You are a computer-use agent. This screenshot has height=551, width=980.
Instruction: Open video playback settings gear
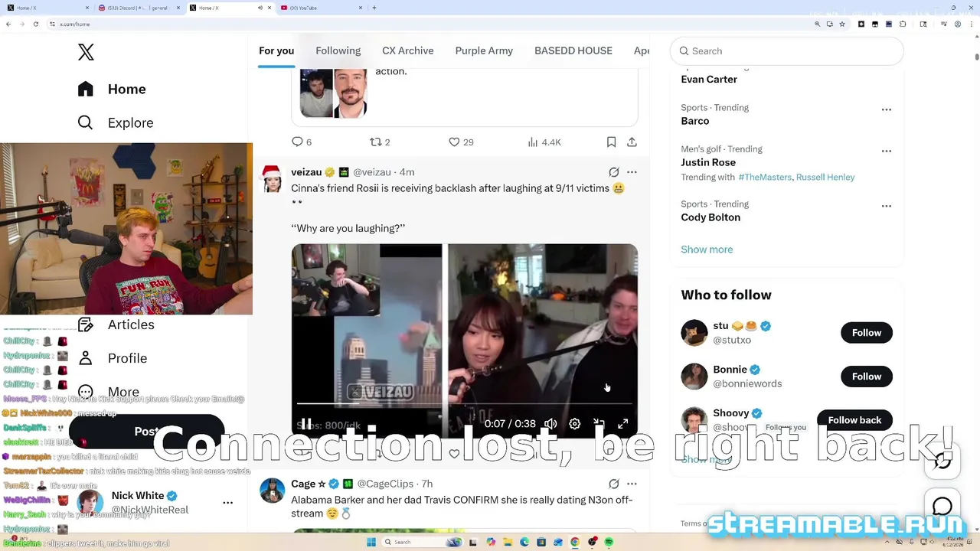click(574, 423)
